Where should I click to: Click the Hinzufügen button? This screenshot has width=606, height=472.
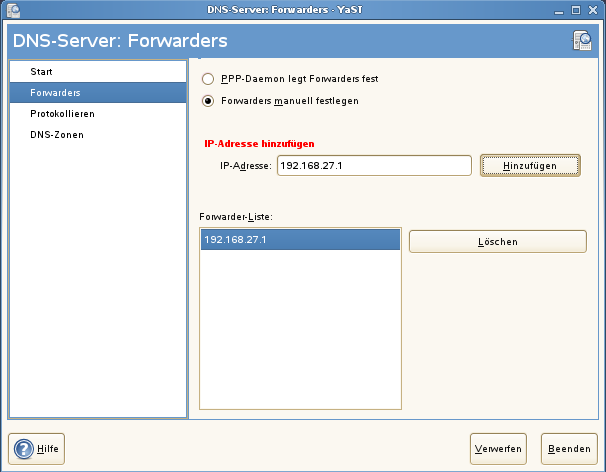[x=530, y=165]
